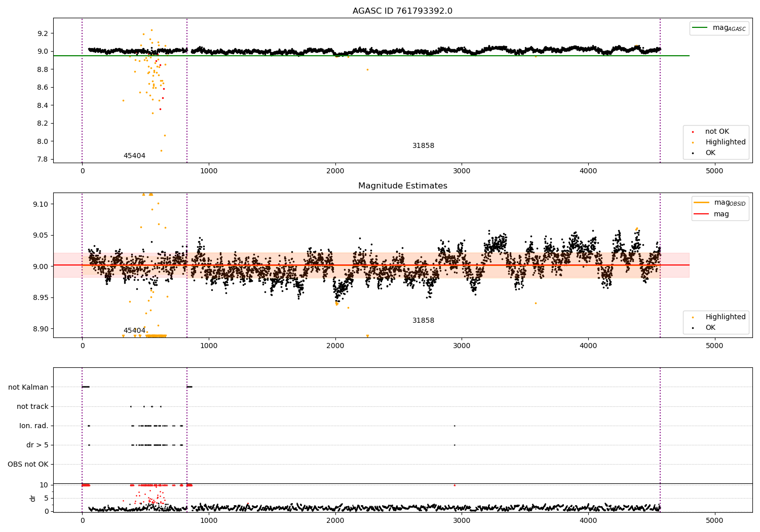Select the 8.90 y-axis tick label
This screenshot has width=760, height=532.
(x=40, y=329)
